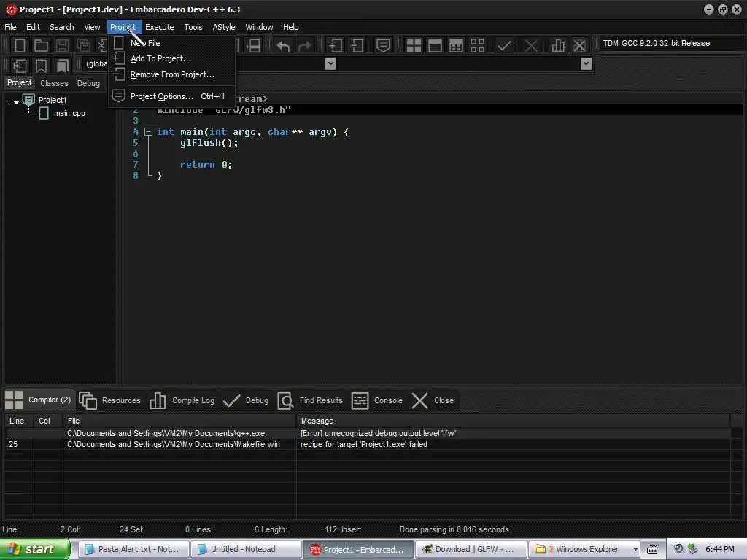
Task: Switch to the Debug sidebar tab
Action: click(x=88, y=83)
